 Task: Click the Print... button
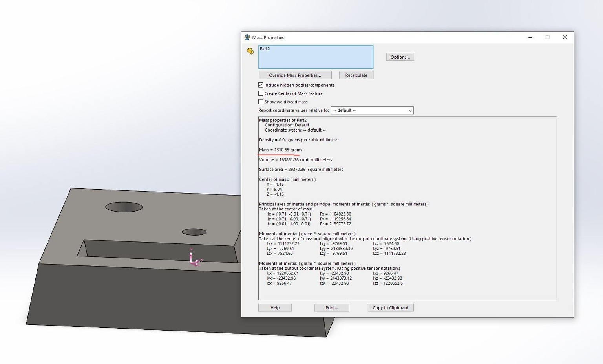click(x=332, y=307)
